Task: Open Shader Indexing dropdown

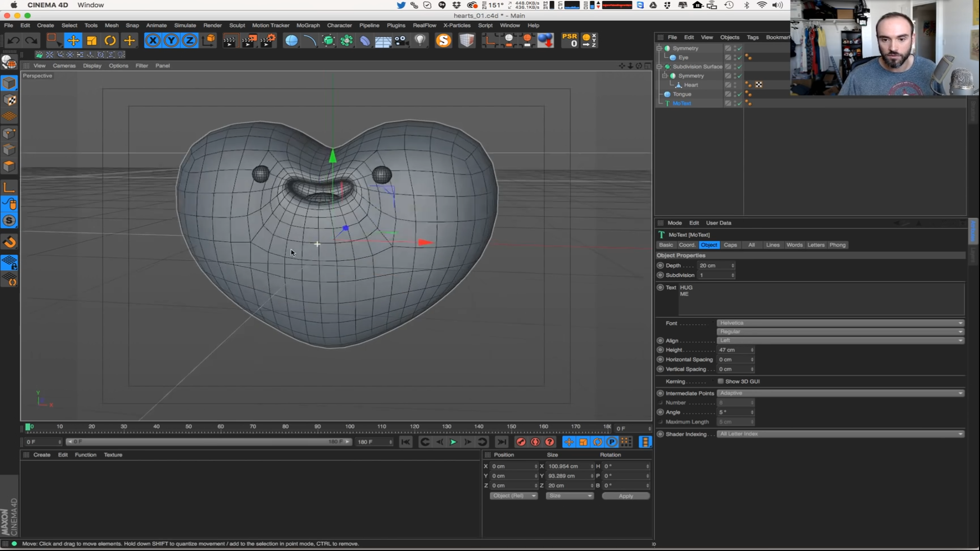Action: point(841,434)
